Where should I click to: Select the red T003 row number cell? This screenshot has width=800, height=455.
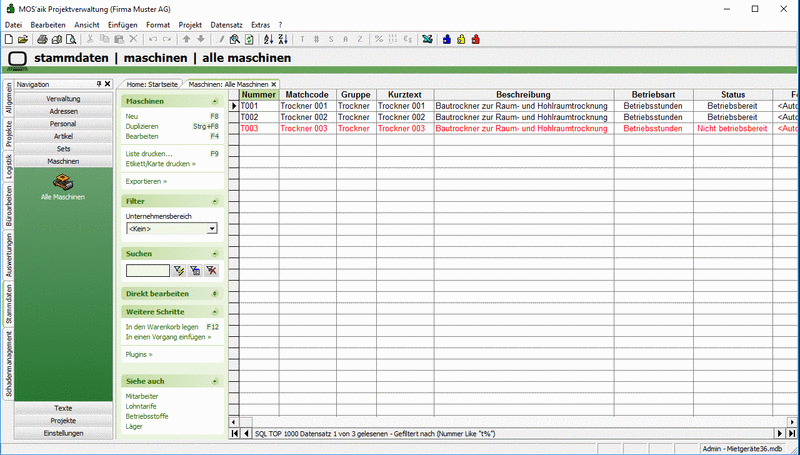tap(259, 129)
